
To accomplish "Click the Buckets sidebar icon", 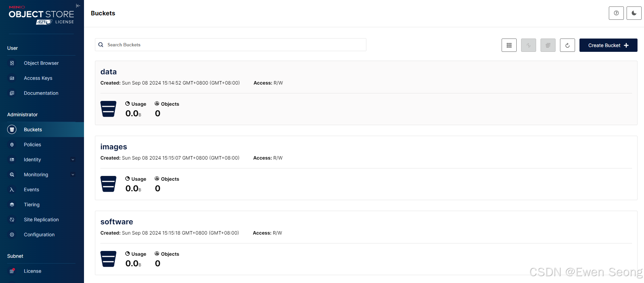I will point(12,130).
